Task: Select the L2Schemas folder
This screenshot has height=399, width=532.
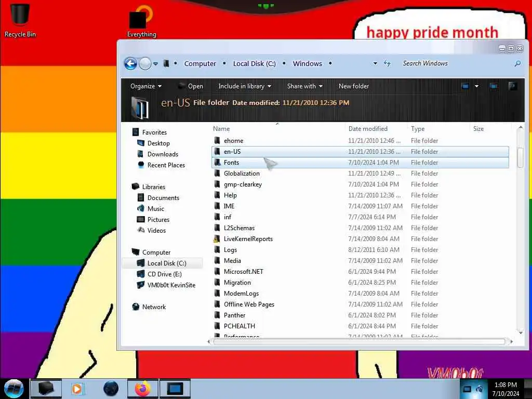Action: click(x=239, y=228)
